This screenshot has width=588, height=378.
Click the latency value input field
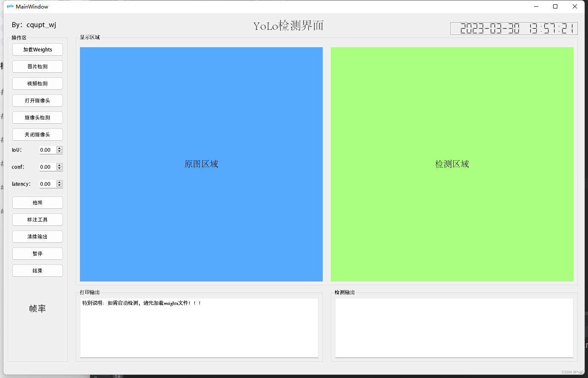[48, 184]
